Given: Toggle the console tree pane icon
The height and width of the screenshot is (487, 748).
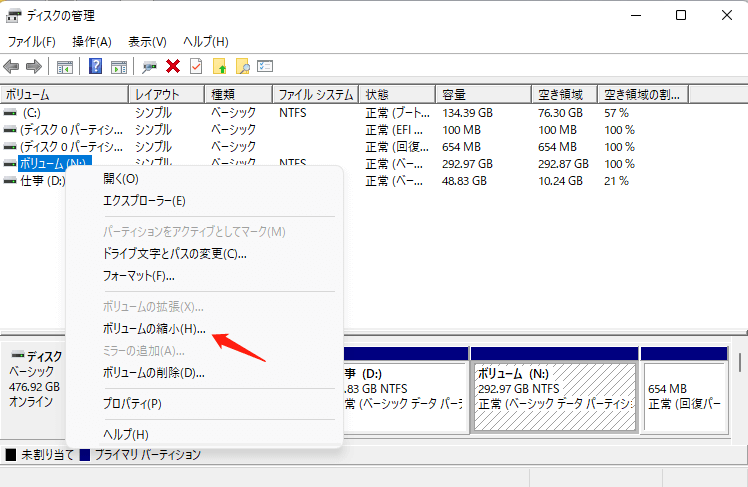Looking at the screenshot, I should pos(64,67).
